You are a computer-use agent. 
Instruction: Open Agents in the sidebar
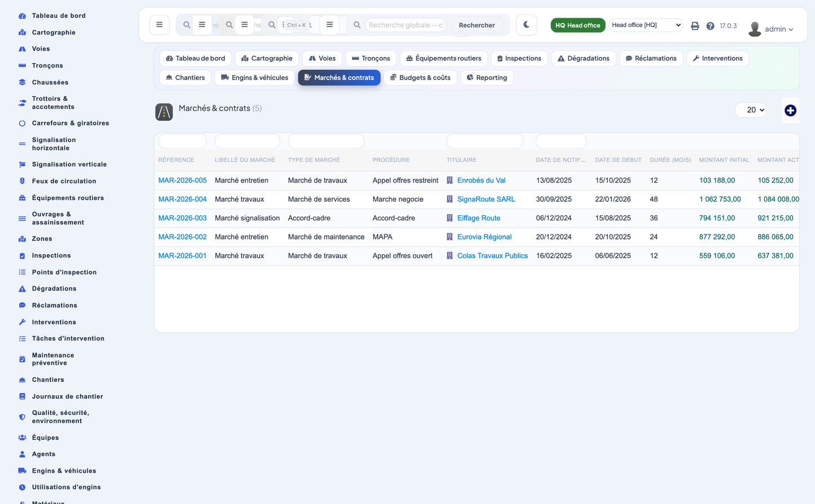point(43,454)
